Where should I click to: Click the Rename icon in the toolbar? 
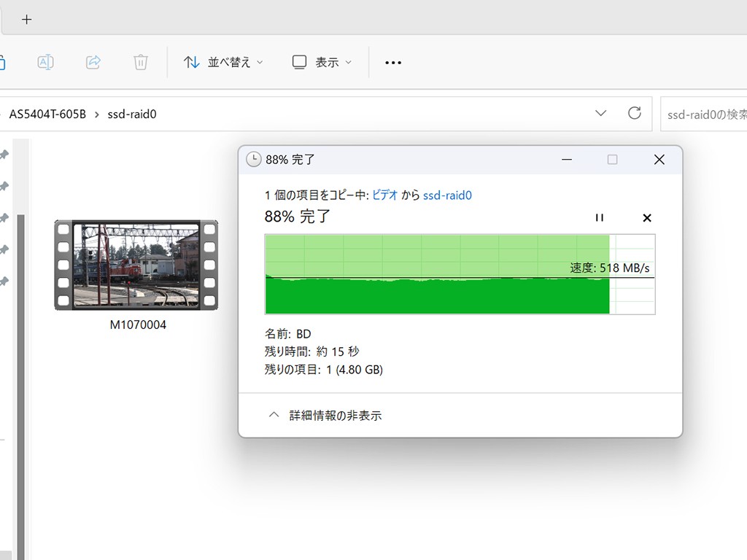click(x=45, y=62)
